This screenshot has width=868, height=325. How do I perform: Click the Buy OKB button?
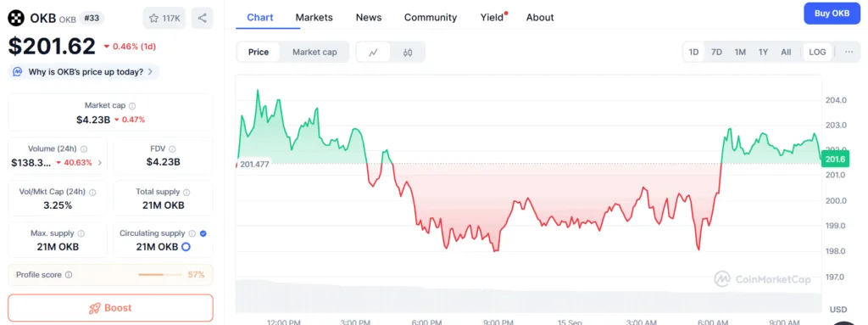click(832, 14)
